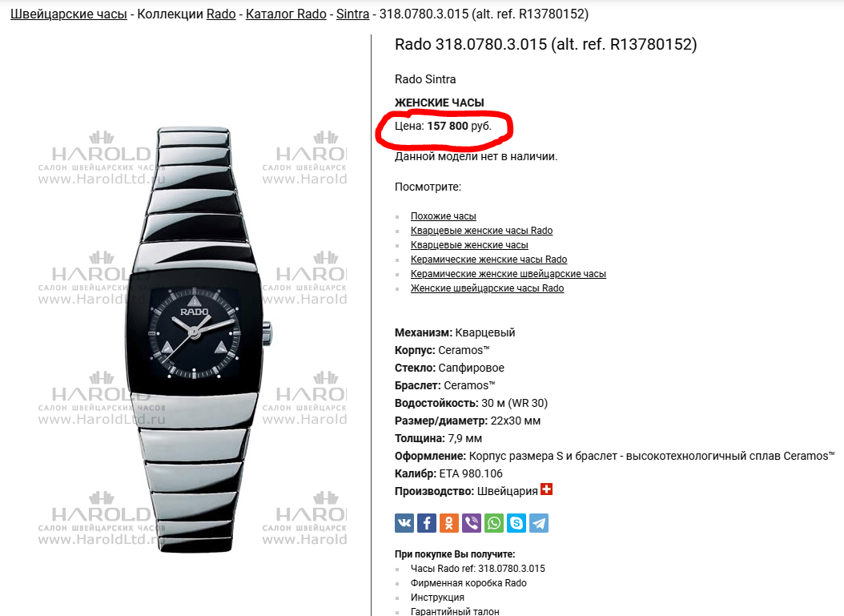Open Керамические женские швейцарские часы link
Image resolution: width=844 pixels, height=616 pixels.
[508, 274]
